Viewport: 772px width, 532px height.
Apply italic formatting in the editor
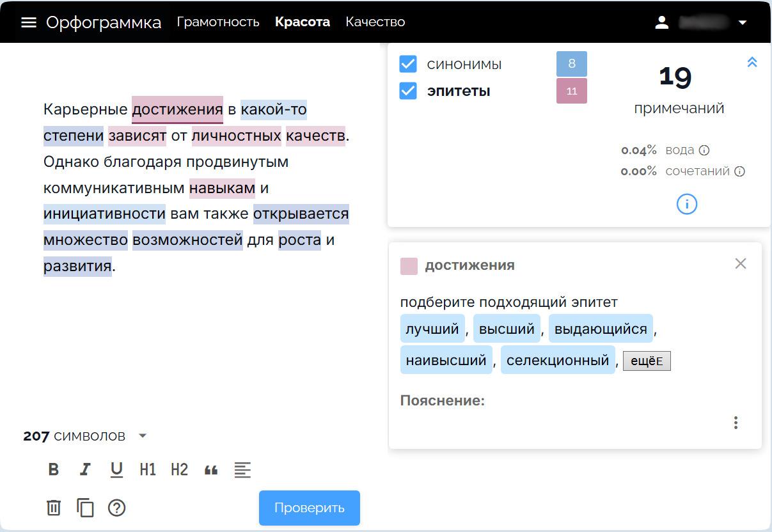[85, 469]
